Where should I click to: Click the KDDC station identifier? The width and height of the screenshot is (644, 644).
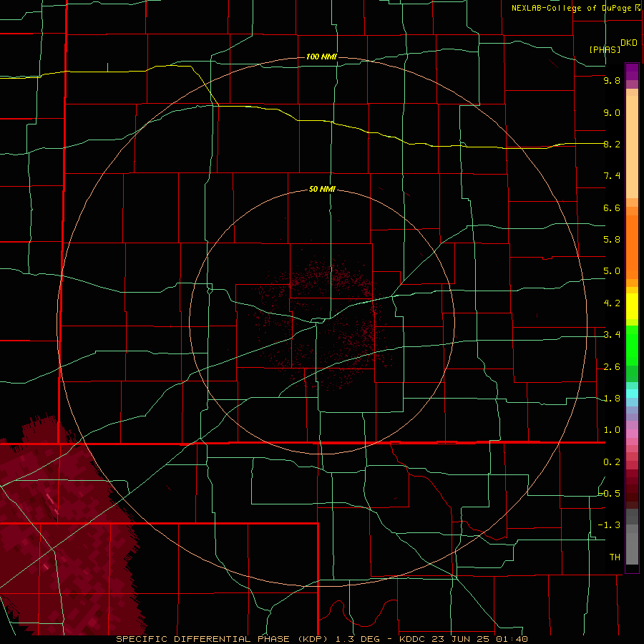tap(411, 639)
